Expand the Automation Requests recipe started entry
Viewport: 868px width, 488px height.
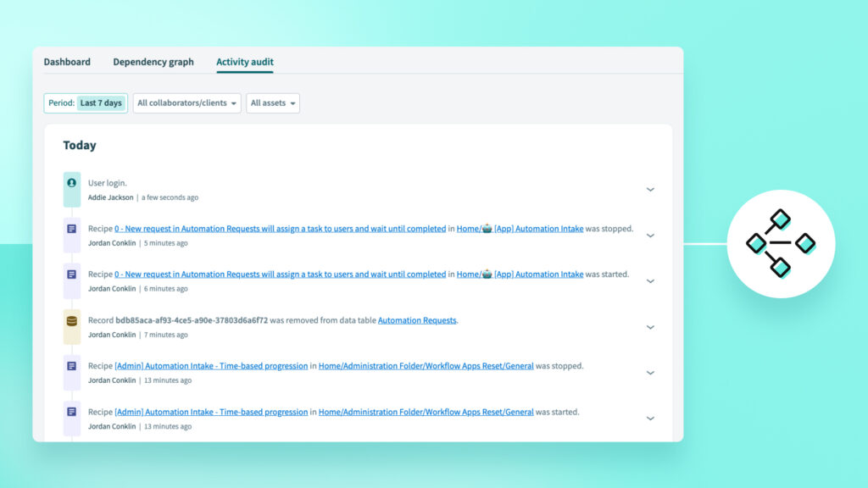(650, 281)
